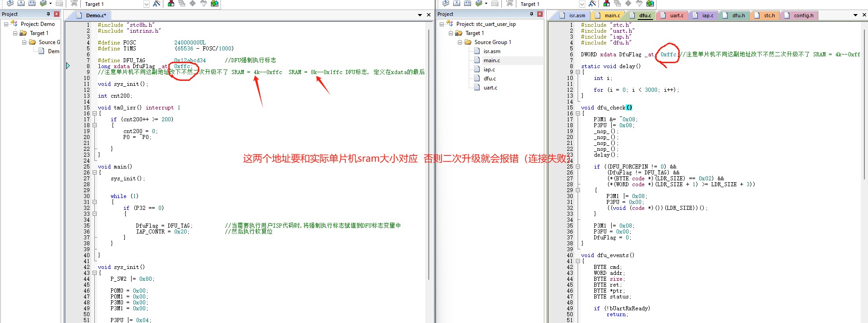Switch to the dfu.h tab
868x323 pixels.
[734, 15]
